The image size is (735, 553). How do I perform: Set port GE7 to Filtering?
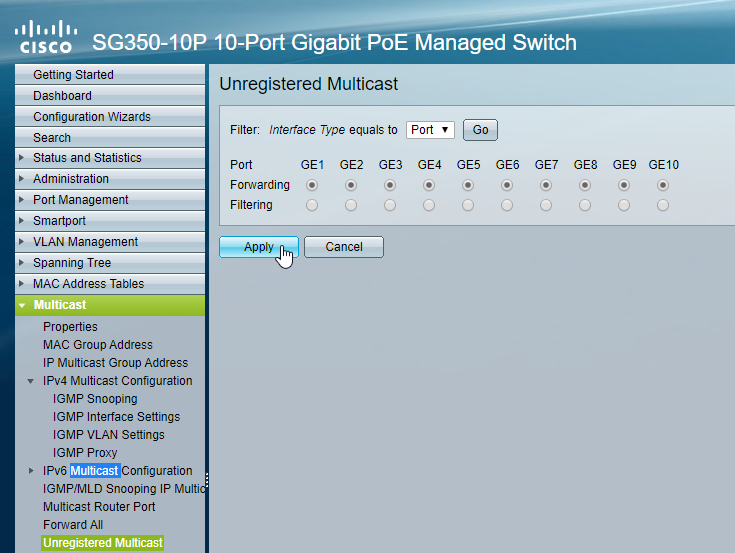546,205
